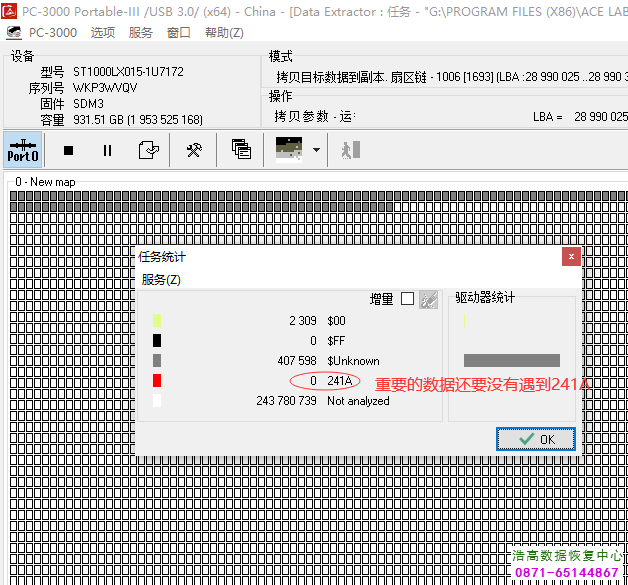Select the 0 - New map label
628x585 pixels.
point(45,182)
